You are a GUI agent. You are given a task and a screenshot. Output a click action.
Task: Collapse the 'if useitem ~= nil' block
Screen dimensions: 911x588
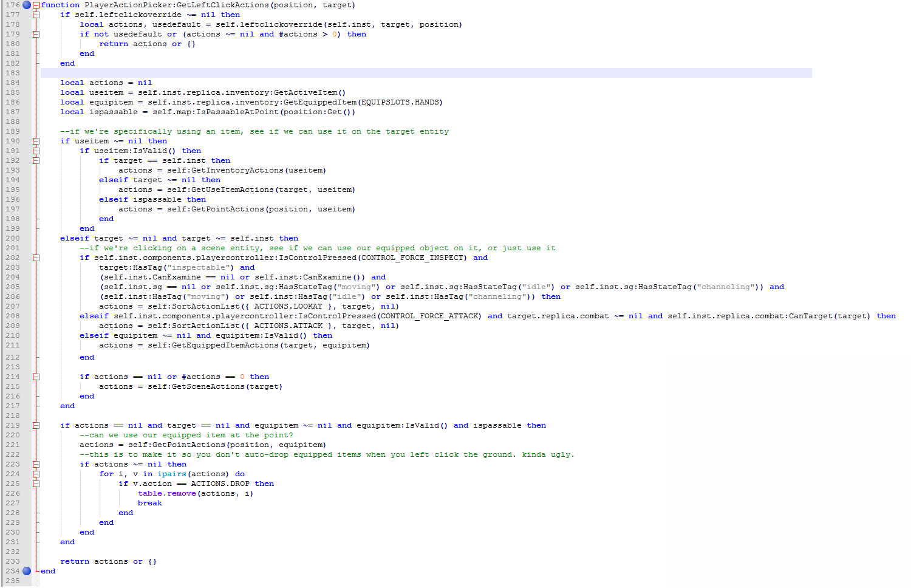point(36,141)
